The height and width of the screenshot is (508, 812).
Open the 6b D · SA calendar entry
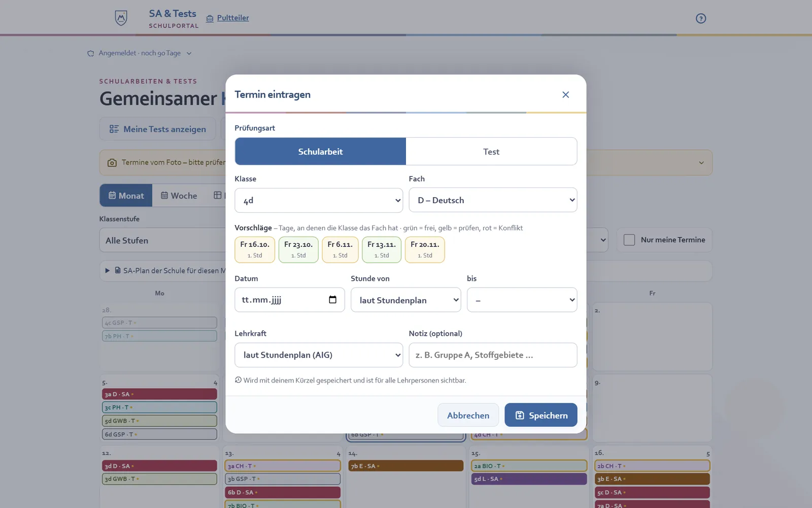(x=283, y=492)
